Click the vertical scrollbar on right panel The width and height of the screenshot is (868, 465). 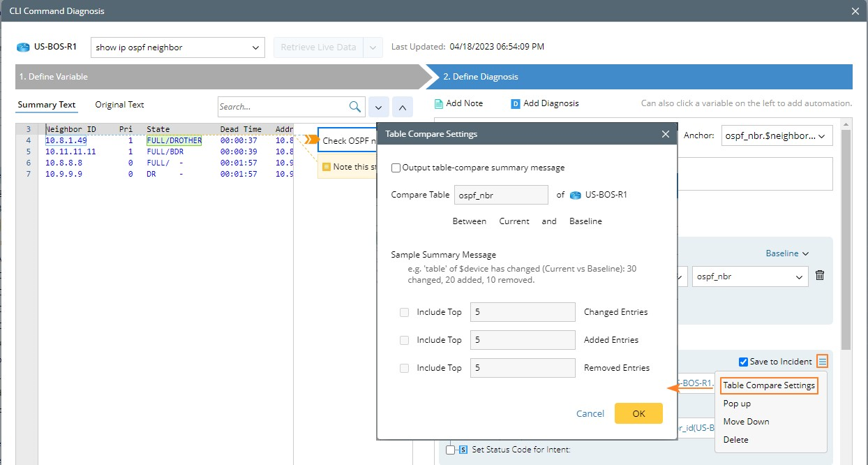pos(846,244)
